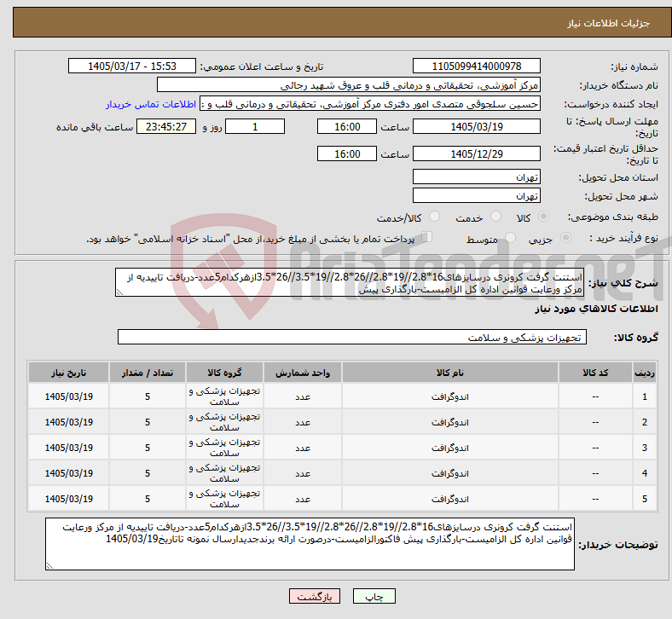Click the need number field 1105099414000978

476,67
